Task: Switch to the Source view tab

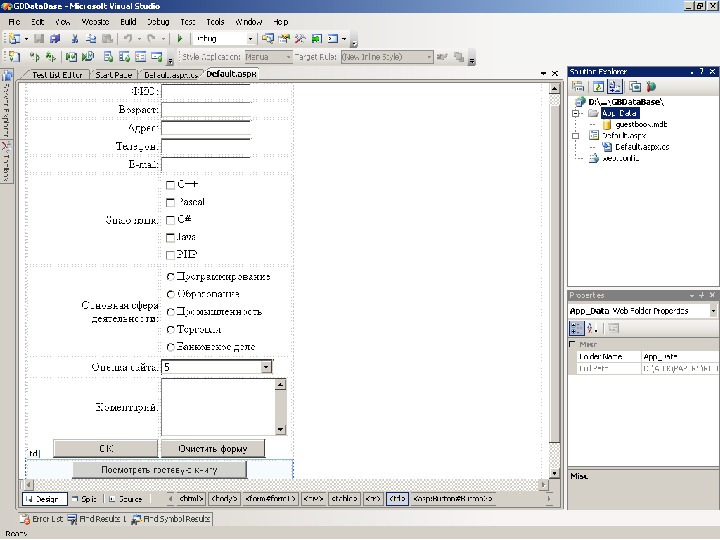Action: 126,499
